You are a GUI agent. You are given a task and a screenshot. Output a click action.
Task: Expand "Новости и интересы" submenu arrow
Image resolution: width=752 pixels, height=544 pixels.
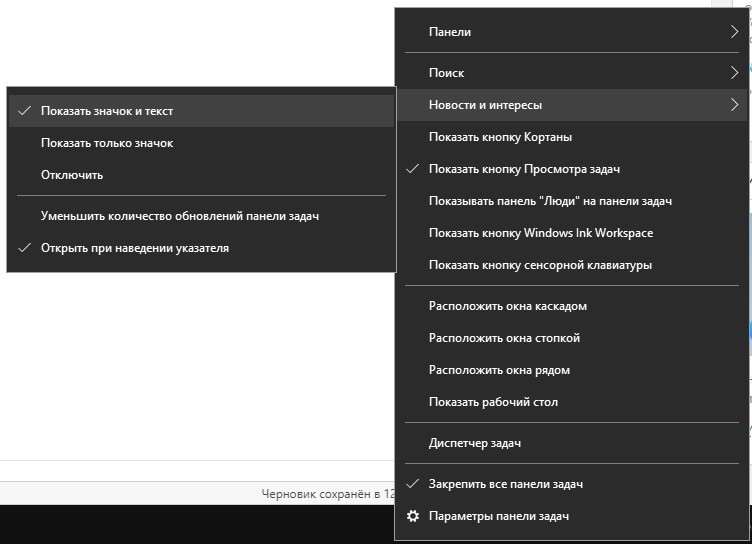(x=734, y=105)
